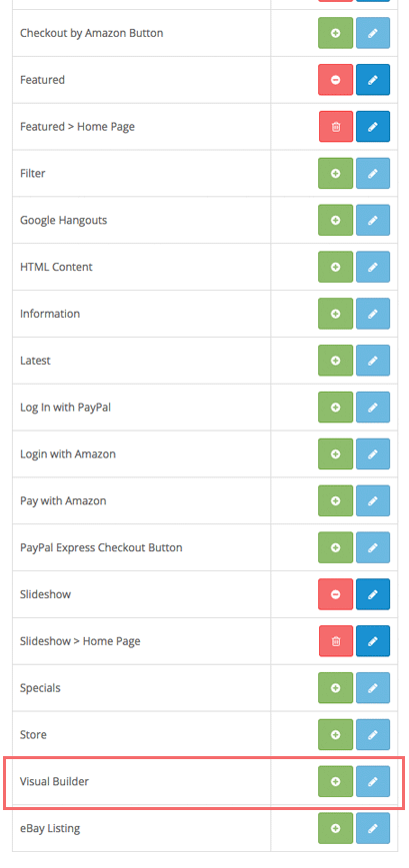Delete the Featured > Home Page module
This screenshot has width=409, height=868.
[x=336, y=127]
